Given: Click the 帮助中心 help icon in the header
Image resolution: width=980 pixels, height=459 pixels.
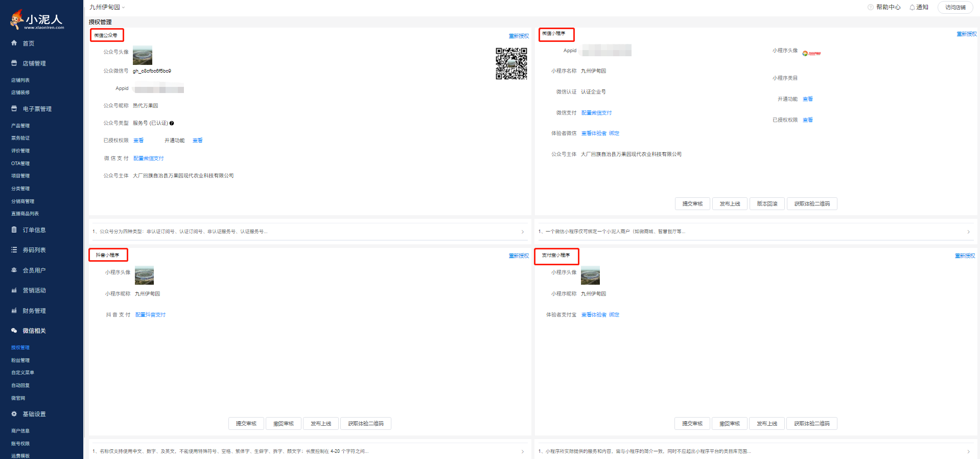Looking at the screenshot, I should 871,7.
